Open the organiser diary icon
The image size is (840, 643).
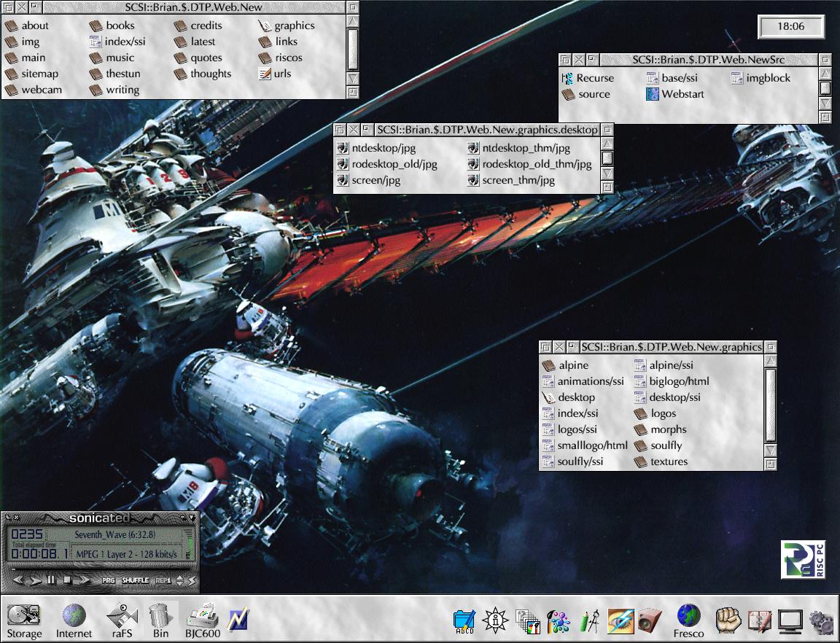(759, 622)
